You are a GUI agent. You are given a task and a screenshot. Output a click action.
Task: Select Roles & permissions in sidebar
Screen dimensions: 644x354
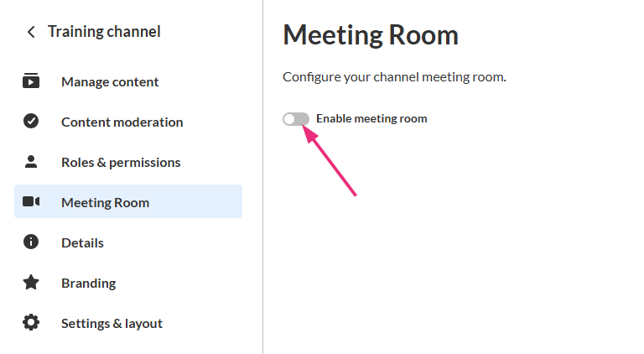pyautogui.click(x=121, y=162)
